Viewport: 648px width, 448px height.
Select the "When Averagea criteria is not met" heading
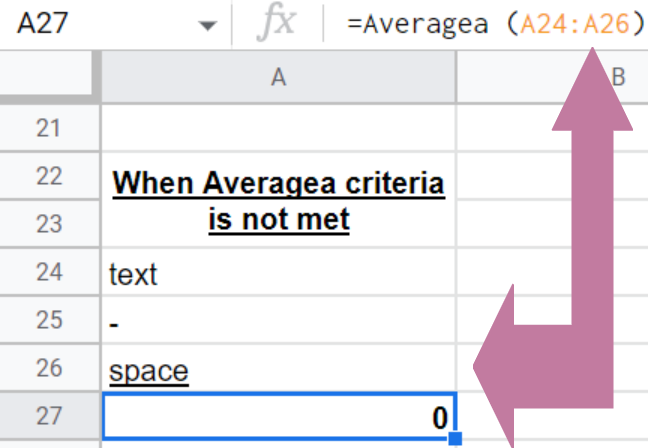click(278, 202)
